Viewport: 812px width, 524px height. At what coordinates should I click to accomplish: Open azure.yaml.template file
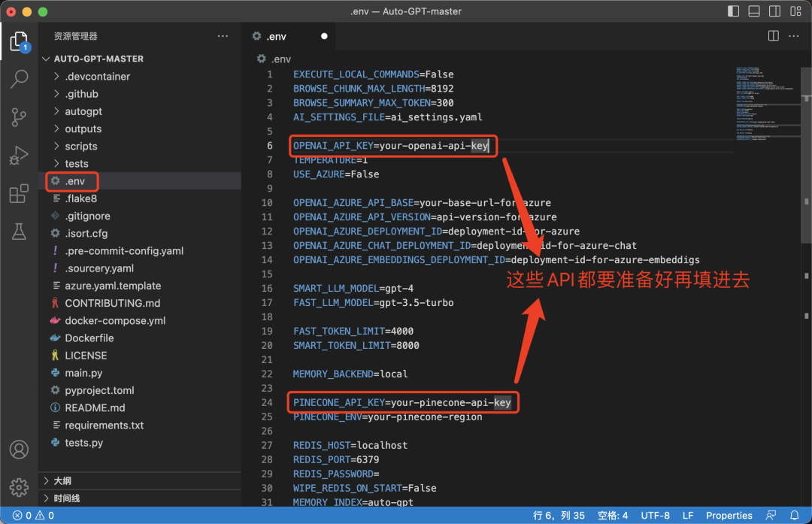click(140, 286)
